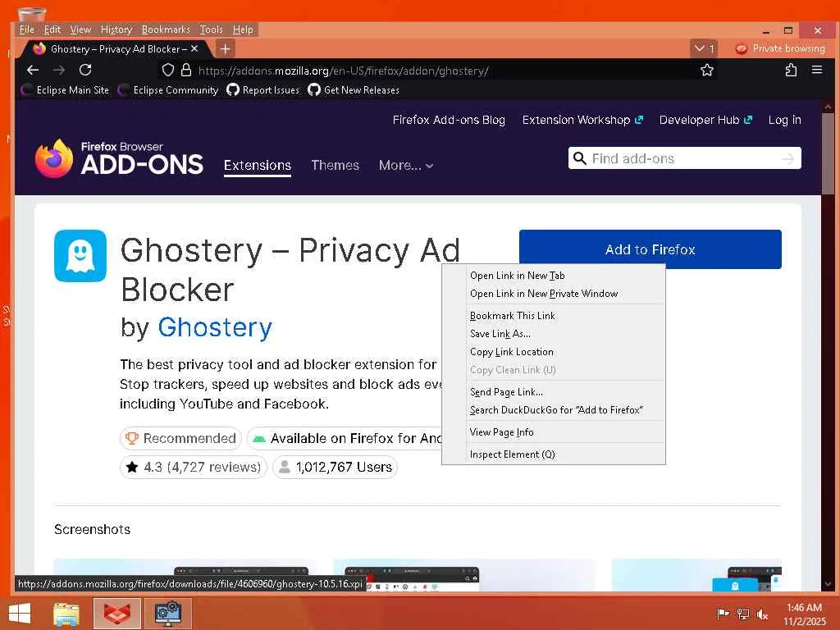The width and height of the screenshot is (840, 630).
Task: Open the Edit menu
Action: point(52,30)
